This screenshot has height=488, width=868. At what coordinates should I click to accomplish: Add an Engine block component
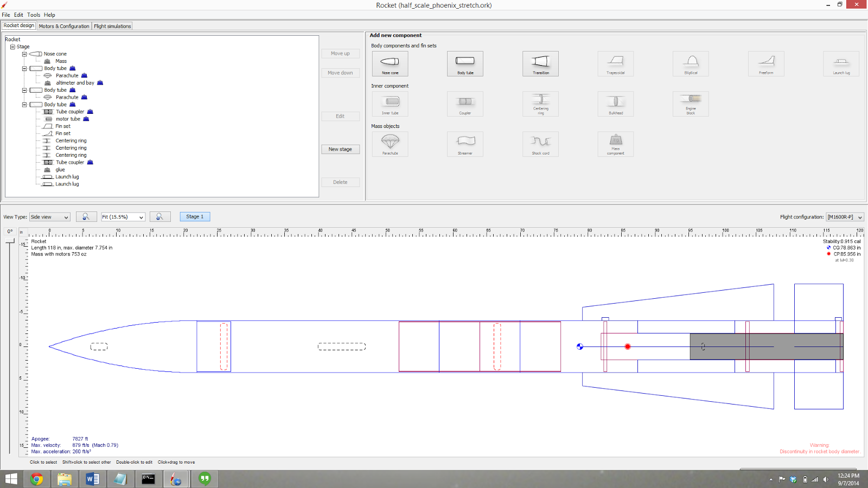click(x=691, y=104)
